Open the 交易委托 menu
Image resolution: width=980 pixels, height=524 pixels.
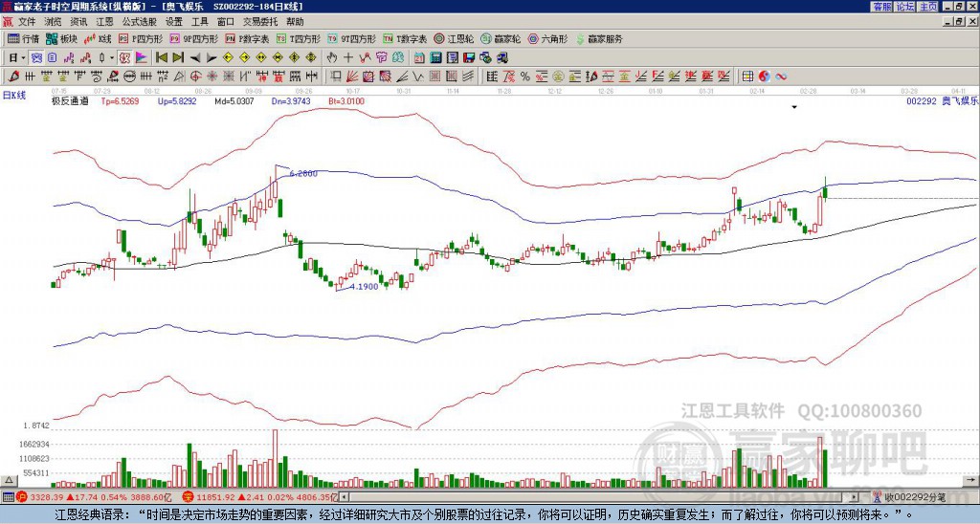[260, 22]
